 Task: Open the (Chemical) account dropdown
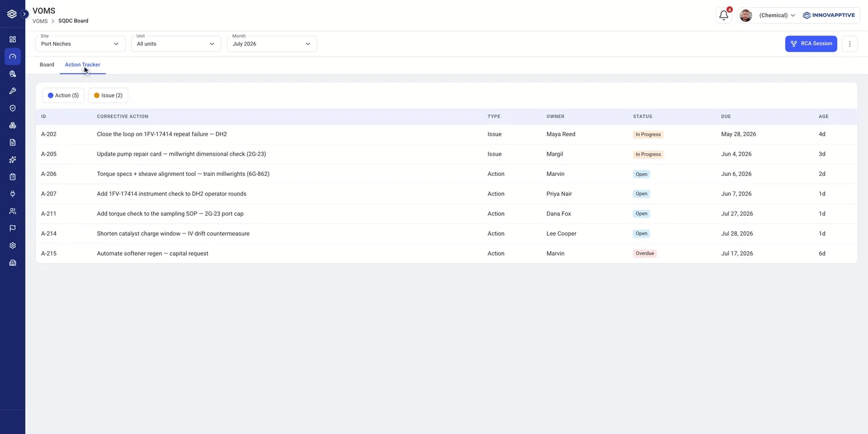point(777,16)
